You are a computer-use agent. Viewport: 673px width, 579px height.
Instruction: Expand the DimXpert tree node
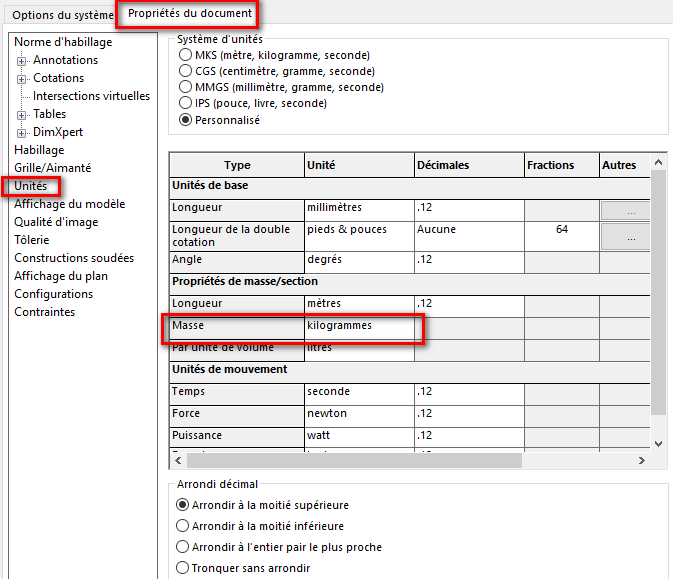[x=22, y=132]
